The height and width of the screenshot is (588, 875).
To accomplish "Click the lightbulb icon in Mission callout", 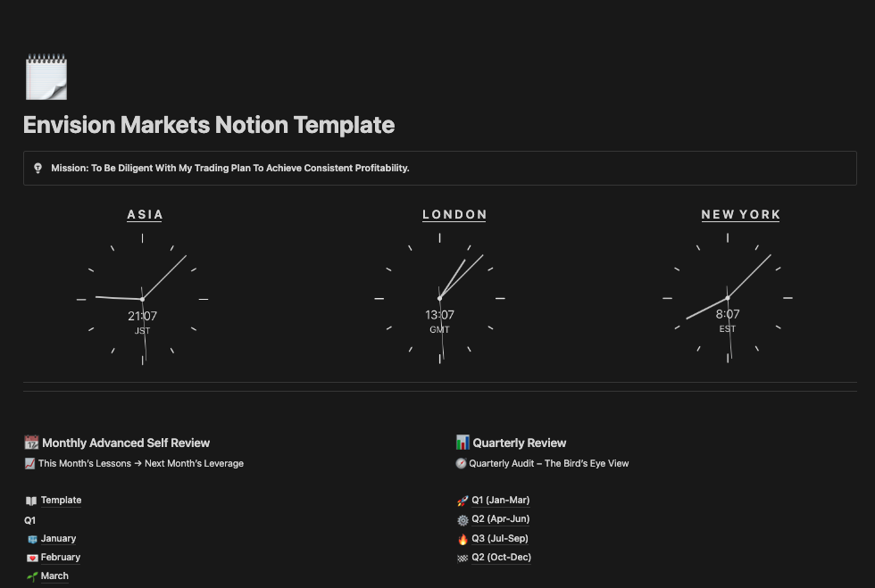I will (x=37, y=168).
